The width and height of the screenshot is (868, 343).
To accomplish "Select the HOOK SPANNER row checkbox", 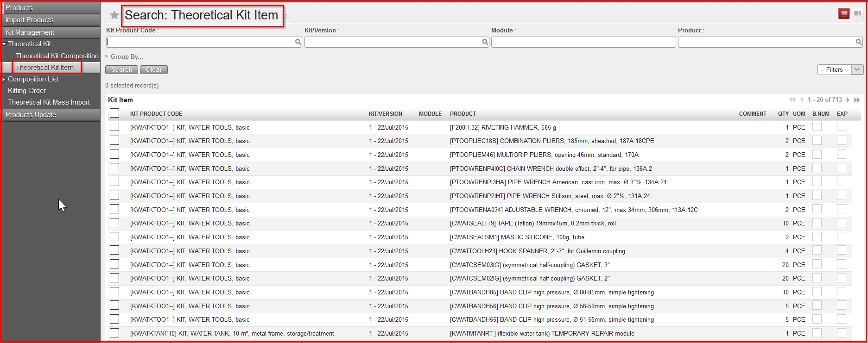I will pos(114,250).
